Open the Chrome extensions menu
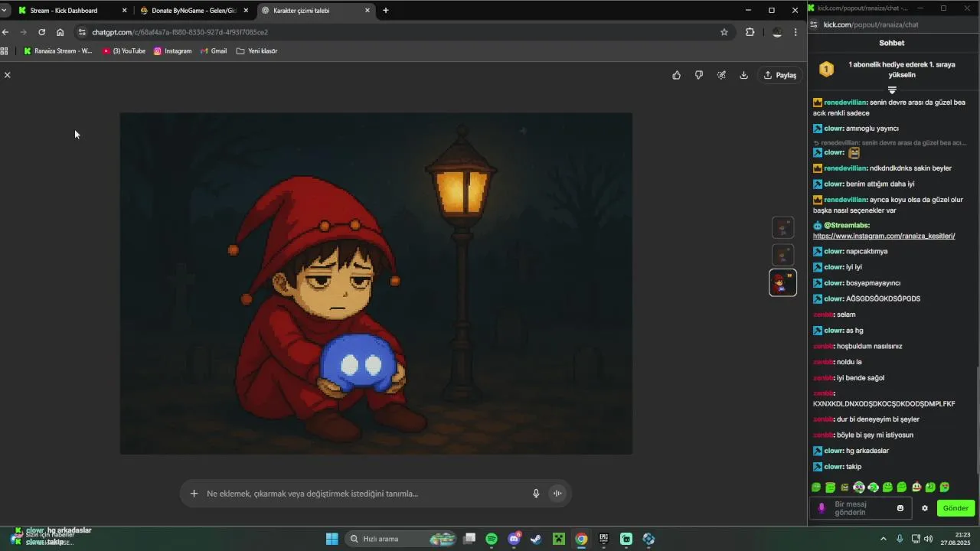The image size is (980, 551). 750,32
